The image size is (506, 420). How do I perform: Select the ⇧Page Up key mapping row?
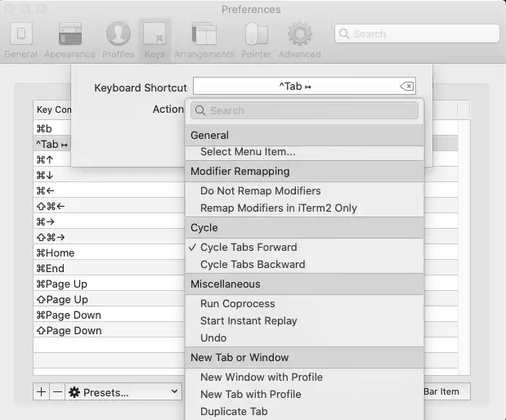click(109, 299)
